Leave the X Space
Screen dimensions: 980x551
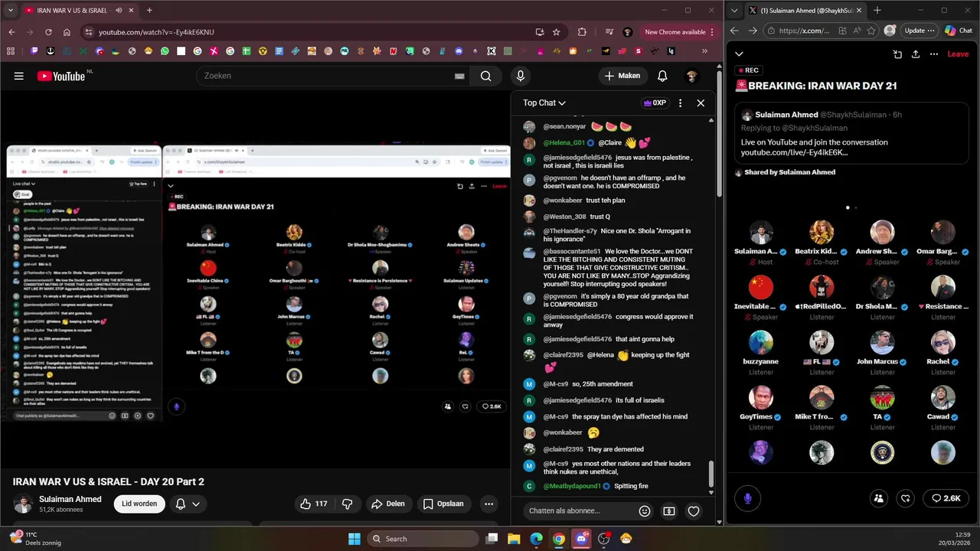[958, 54]
